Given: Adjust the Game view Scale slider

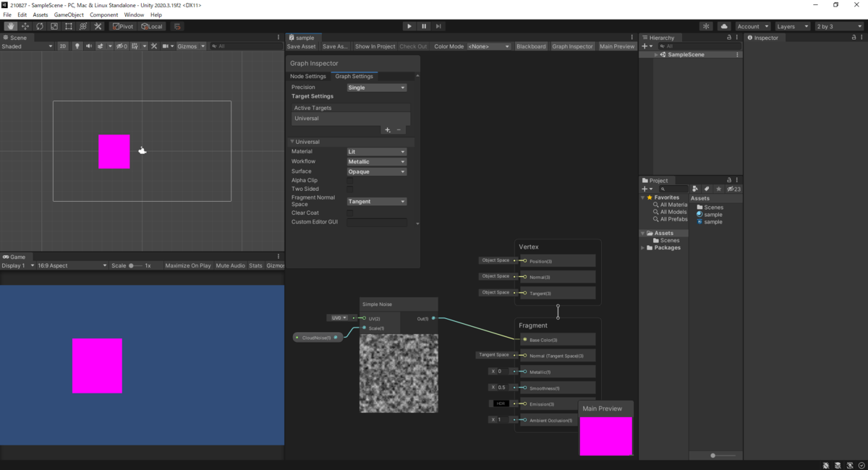Looking at the screenshot, I should [x=135, y=265].
